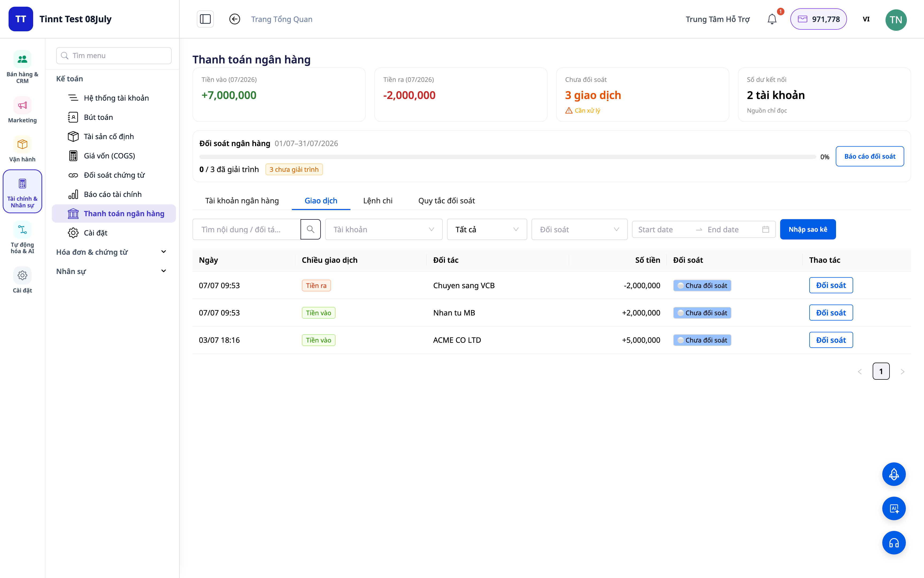The width and height of the screenshot is (924, 578).
Task: Open the wallet balance 971,778
Action: [818, 19]
